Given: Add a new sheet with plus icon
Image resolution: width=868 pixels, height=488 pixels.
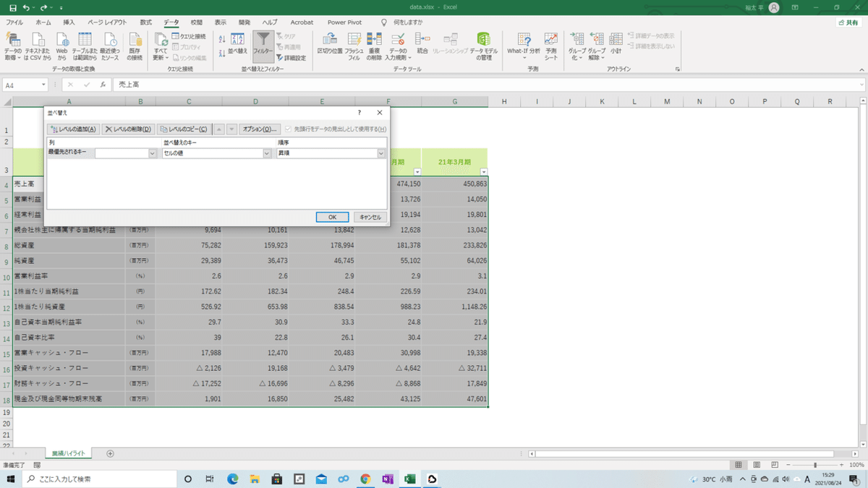Looking at the screenshot, I should 110,453.
